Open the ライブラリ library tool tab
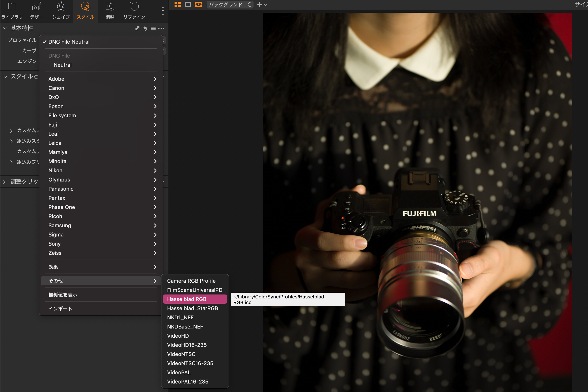The image size is (588, 392). pos(12,11)
